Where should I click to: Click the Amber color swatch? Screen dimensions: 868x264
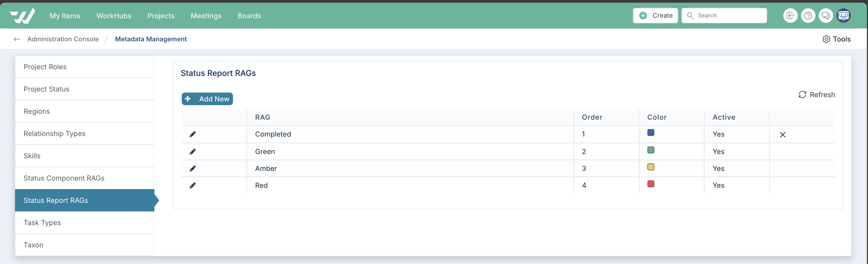[651, 167]
